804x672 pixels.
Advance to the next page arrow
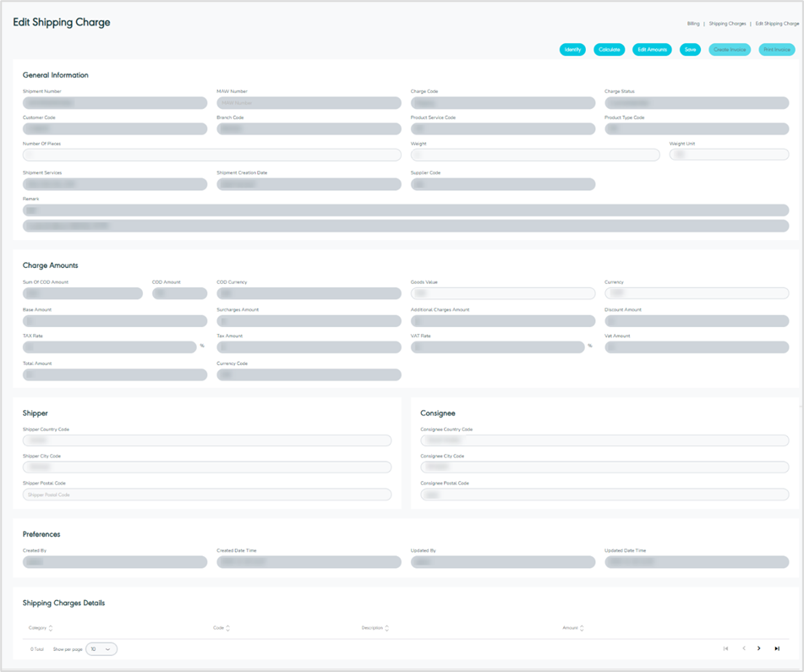pos(759,648)
